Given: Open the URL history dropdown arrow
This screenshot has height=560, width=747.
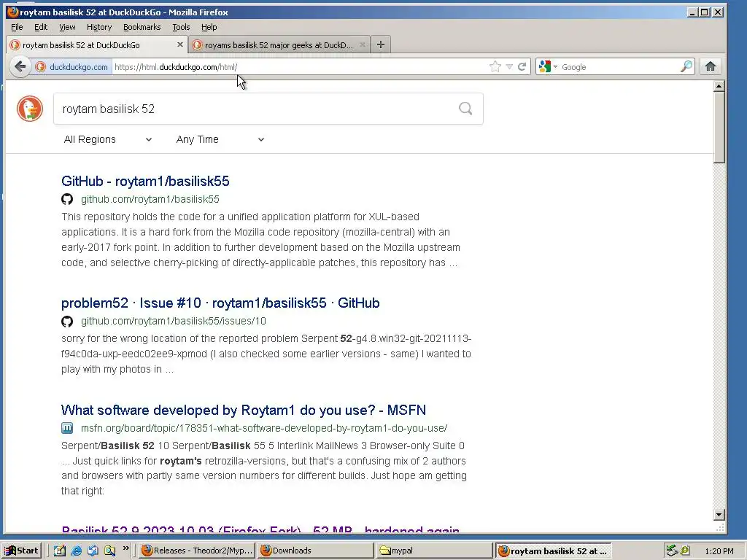Looking at the screenshot, I should (x=509, y=66).
